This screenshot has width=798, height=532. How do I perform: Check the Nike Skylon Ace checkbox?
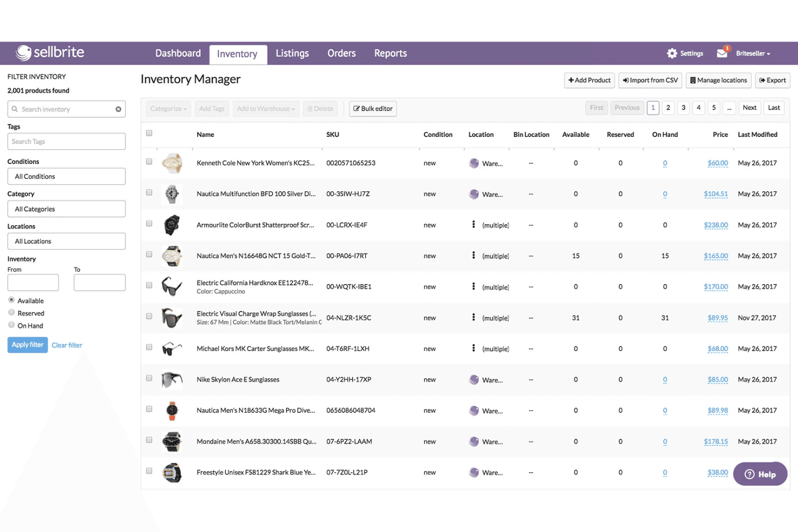[x=149, y=378]
